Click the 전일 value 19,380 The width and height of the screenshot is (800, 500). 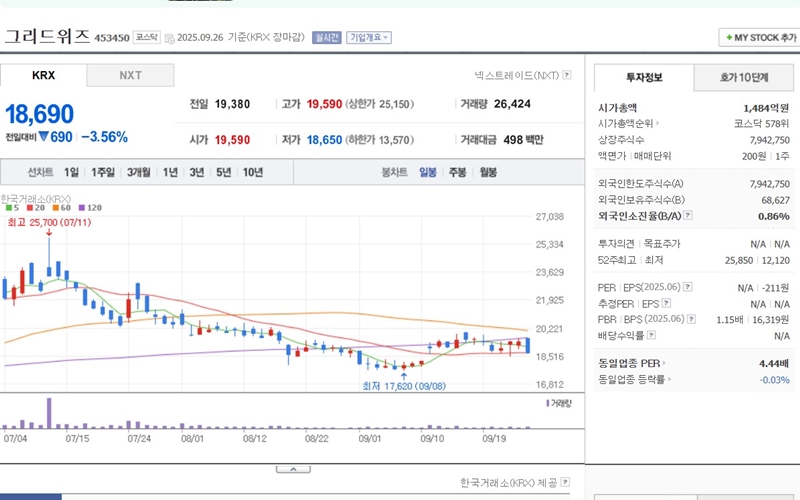click(232, 104)
